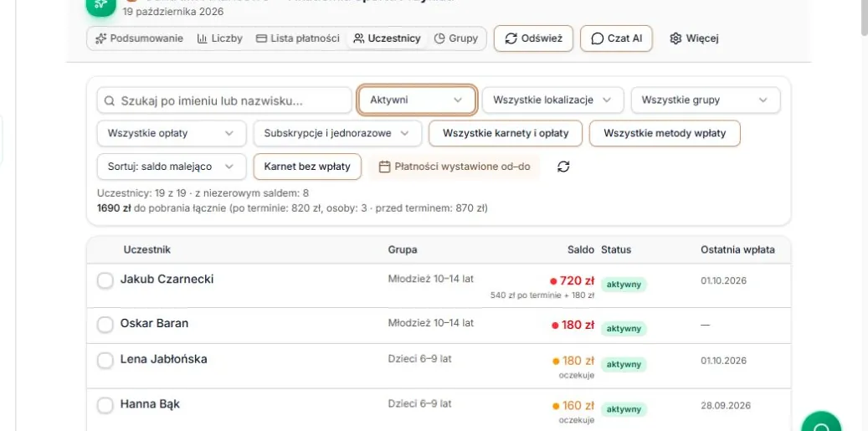This screenshot has width=868, height=431.
Task: Click the calendar icon for Płatności wystawione
Action: [x=385, y=167]
